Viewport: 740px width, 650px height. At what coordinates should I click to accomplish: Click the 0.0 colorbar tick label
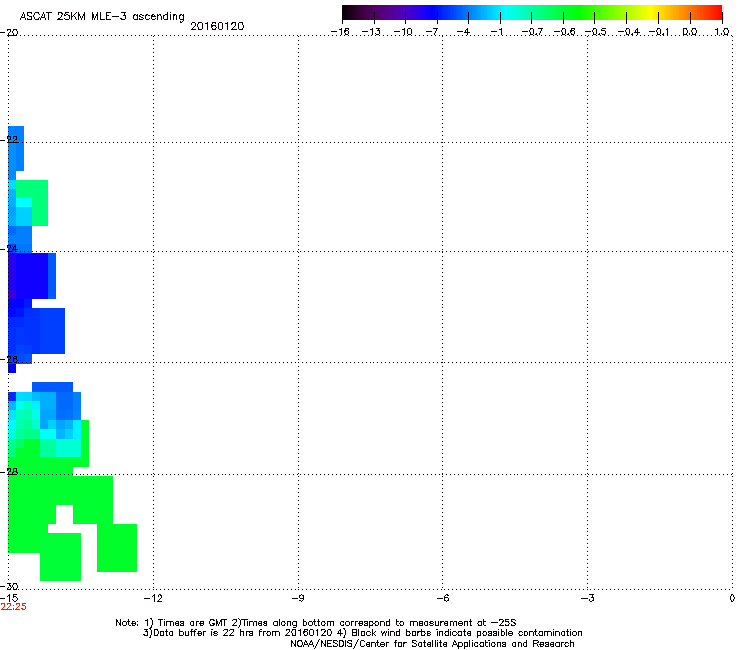pyautogui.click(x=690, y=32)
